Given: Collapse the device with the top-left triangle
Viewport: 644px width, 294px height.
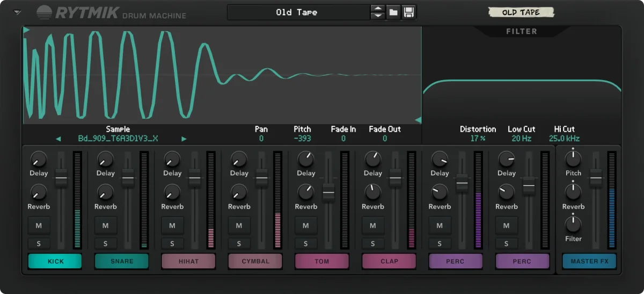Looking at the screenshot, I should 18,12.
